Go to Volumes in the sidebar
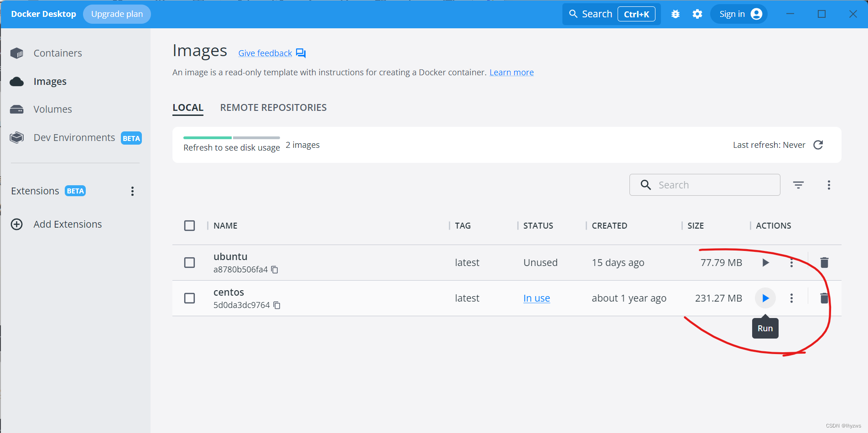 click(x=52, y=110)
